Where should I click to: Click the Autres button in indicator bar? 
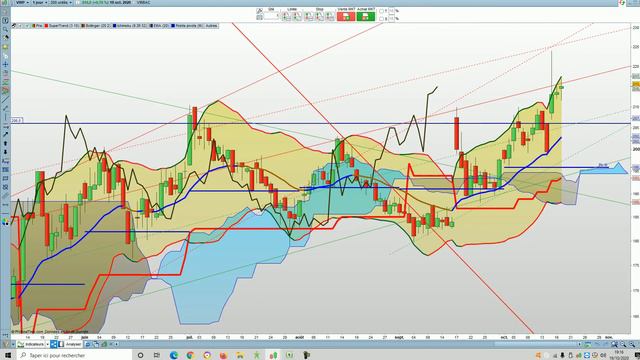point(211,26)
